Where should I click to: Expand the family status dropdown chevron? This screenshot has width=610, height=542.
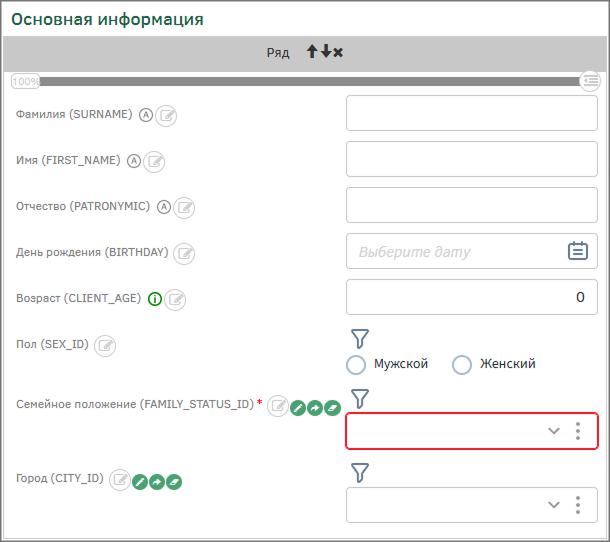tap(554, 431)
